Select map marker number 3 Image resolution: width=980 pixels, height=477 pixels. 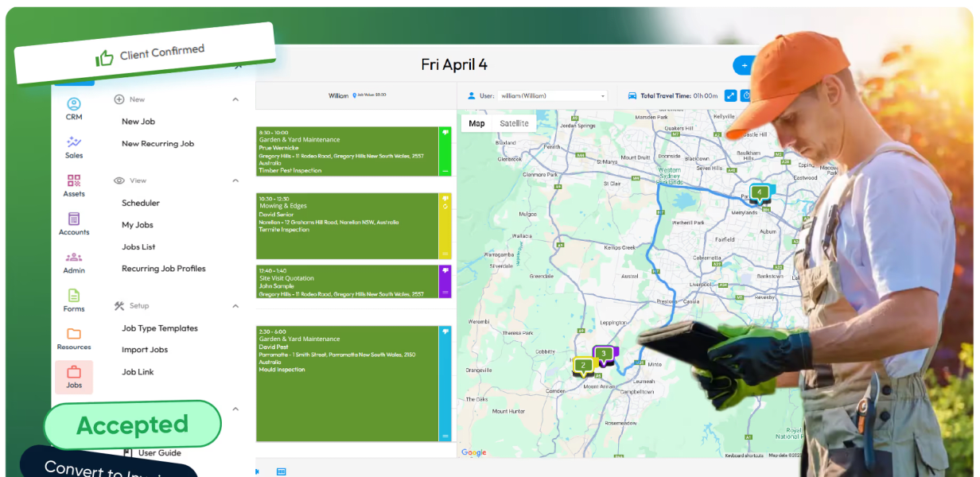point(604,354)
